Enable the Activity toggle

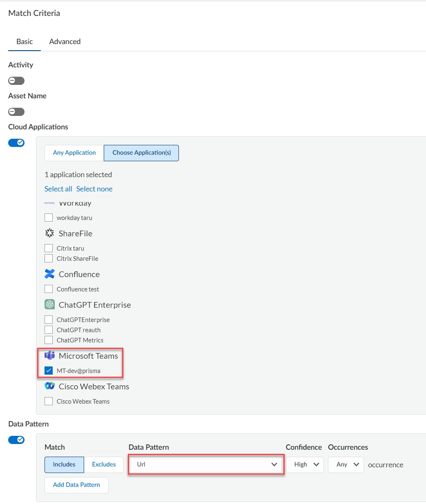pos(16,81)
